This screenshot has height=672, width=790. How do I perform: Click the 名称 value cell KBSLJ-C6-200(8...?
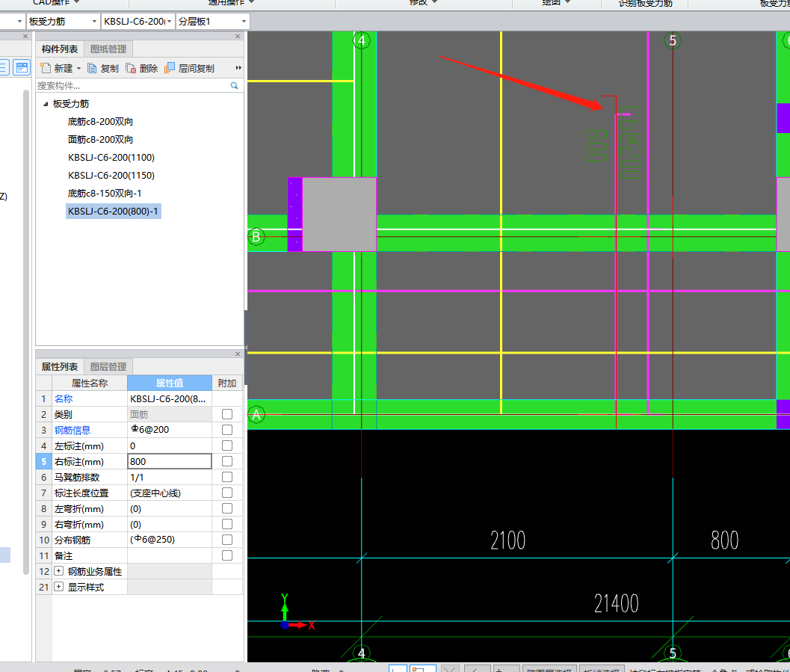(169, 398)
